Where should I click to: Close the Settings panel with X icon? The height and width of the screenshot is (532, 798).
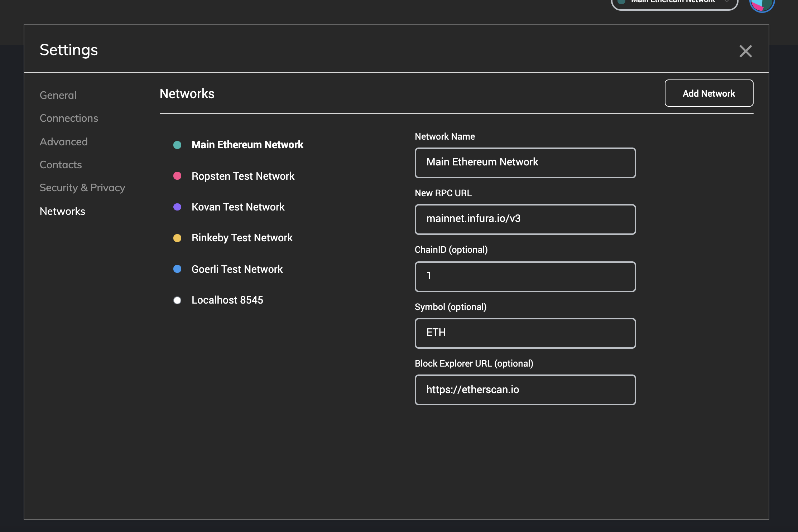point(745,51)
